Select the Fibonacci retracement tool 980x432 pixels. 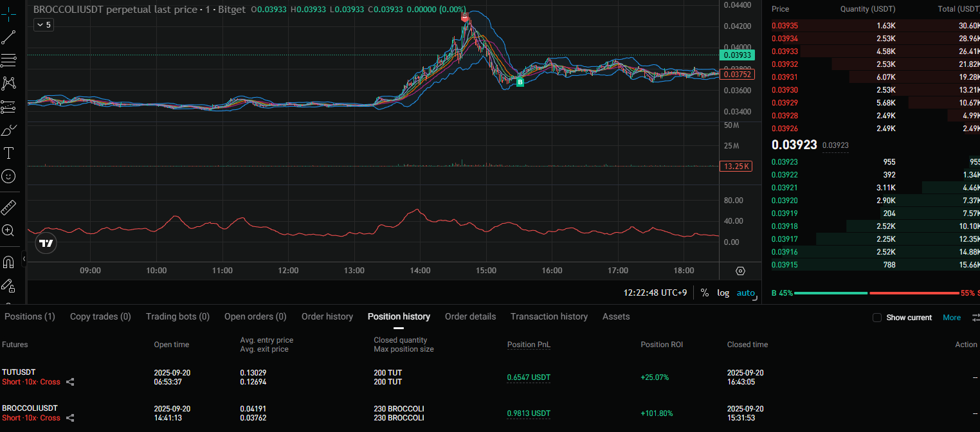pos(9,60)
